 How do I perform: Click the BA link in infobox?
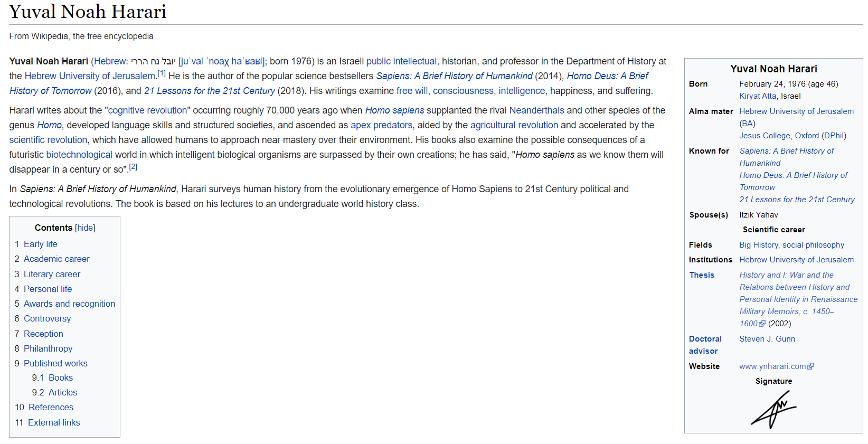point(747,124)
